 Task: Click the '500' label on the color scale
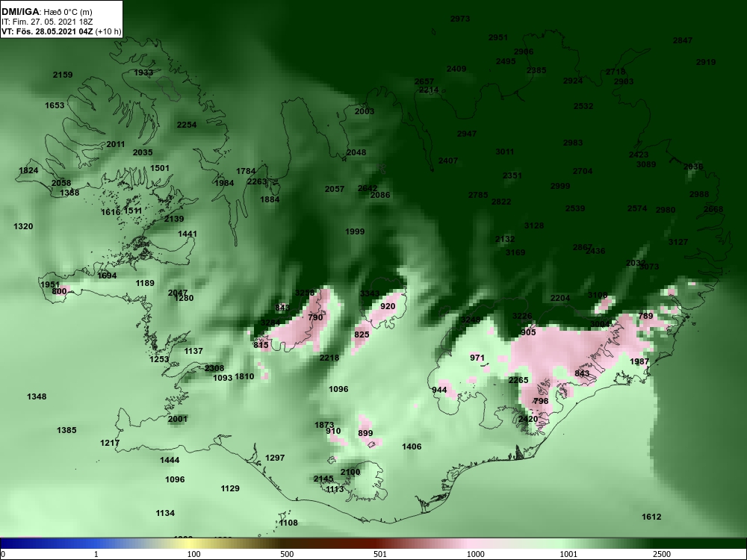tap(287, 554)
